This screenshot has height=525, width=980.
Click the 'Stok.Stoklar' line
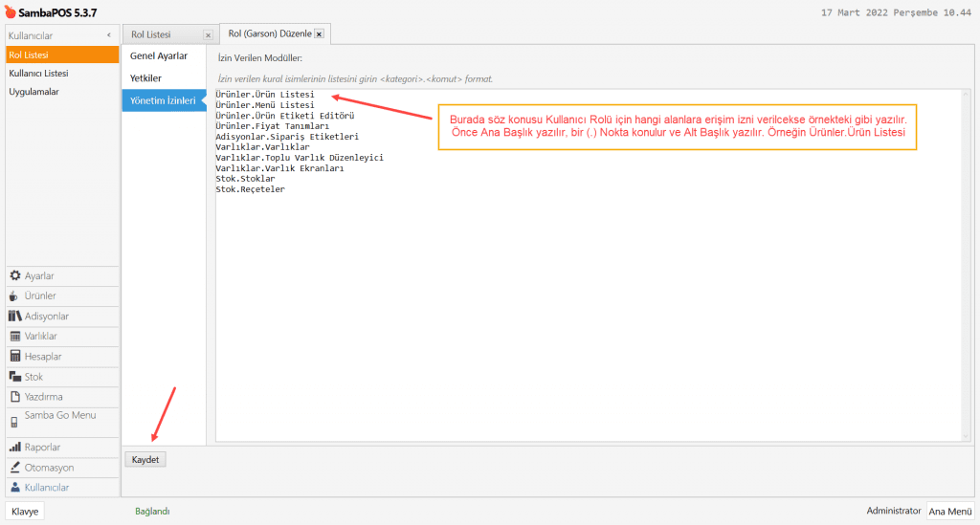(x=245, y=179)
